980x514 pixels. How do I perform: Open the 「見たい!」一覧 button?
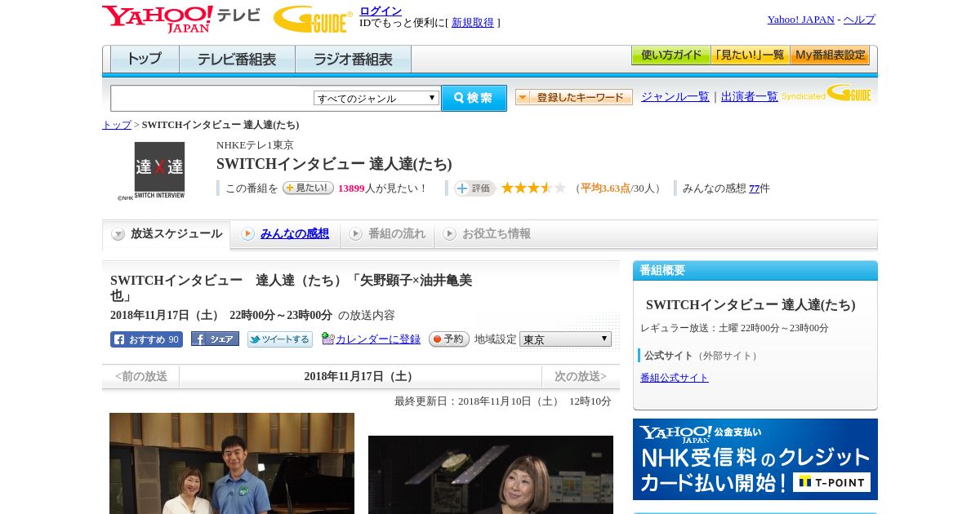tap(750, 55)
